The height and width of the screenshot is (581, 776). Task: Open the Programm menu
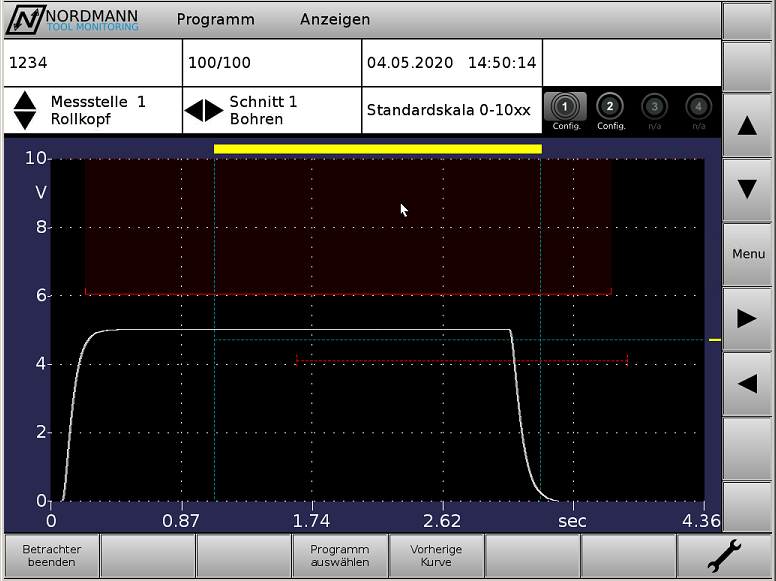point(215,19)
